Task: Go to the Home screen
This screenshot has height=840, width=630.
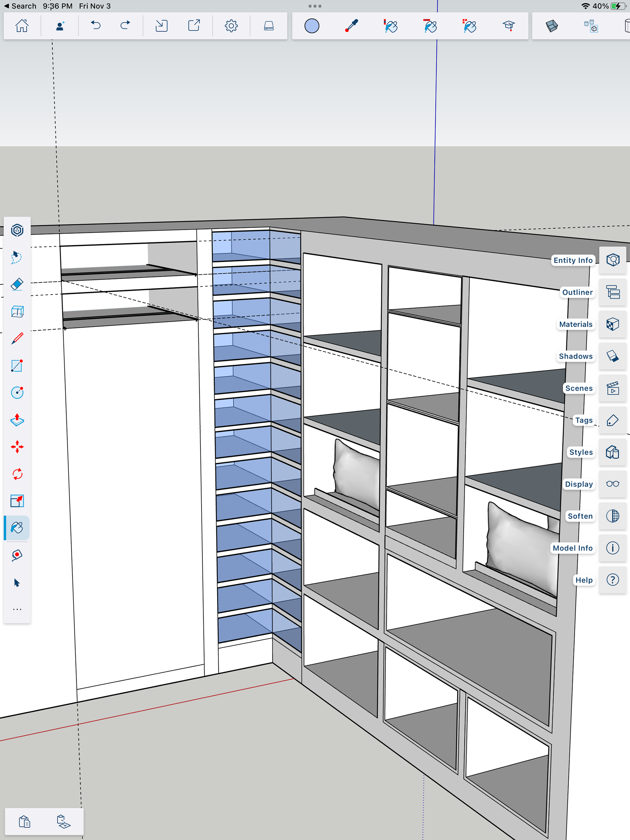Action: pyautogui.click(x=22, y=26)
